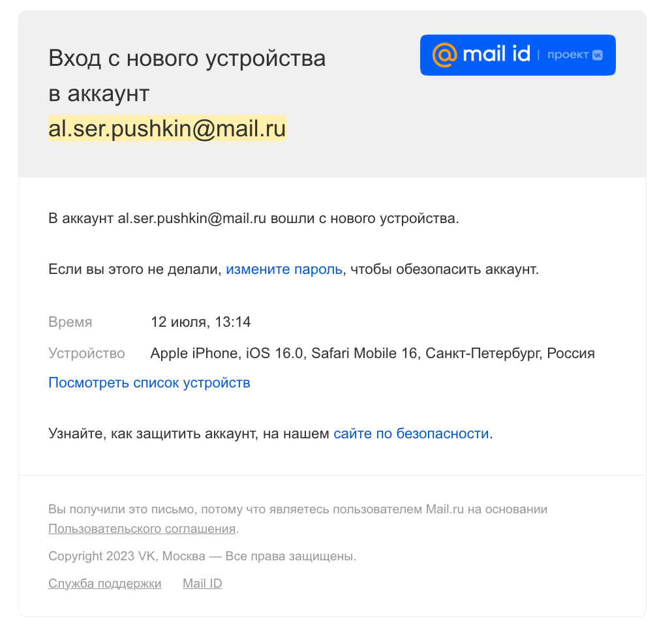Open "Пользовательского соглашения" link
The width and height of the screenshot is (672, 634).
(x=142, y=528)
